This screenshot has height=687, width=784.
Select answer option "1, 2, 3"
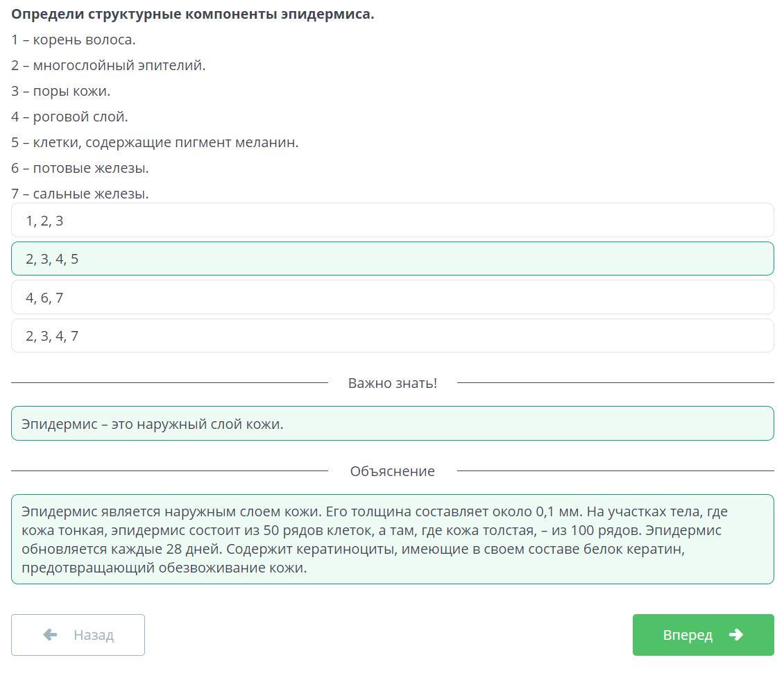tap(392, 221)
